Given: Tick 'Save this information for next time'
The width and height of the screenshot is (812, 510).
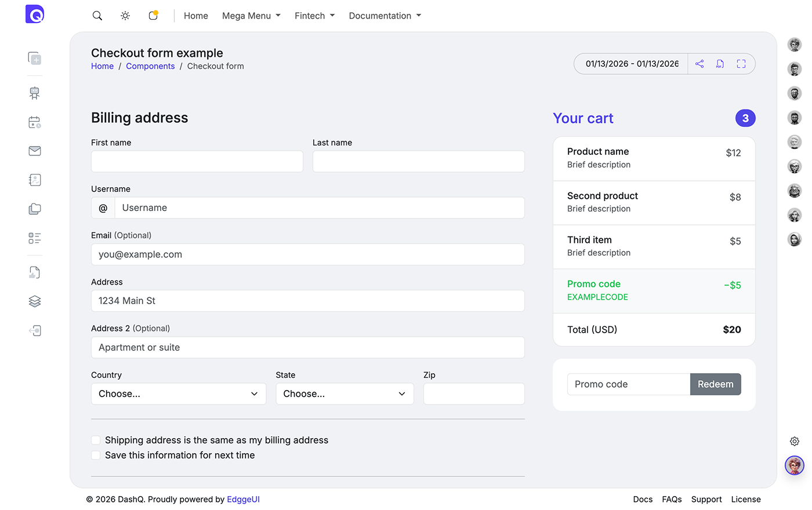Looking at the screenshot, I should (x=96, y=456).
